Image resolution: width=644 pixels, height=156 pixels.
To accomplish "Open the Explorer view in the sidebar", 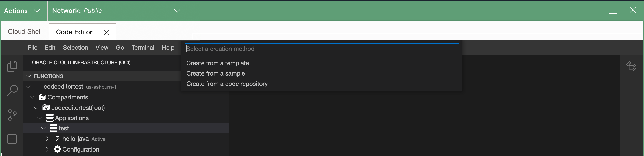I will [12, 66].
